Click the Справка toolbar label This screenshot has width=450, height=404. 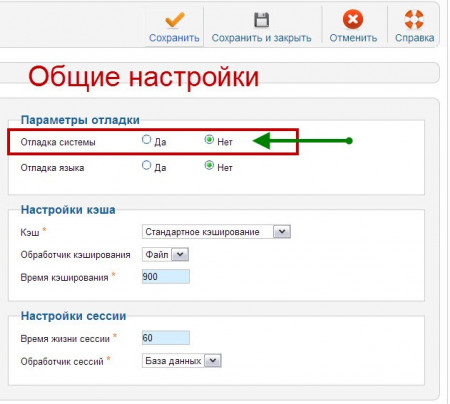(414, 38)
